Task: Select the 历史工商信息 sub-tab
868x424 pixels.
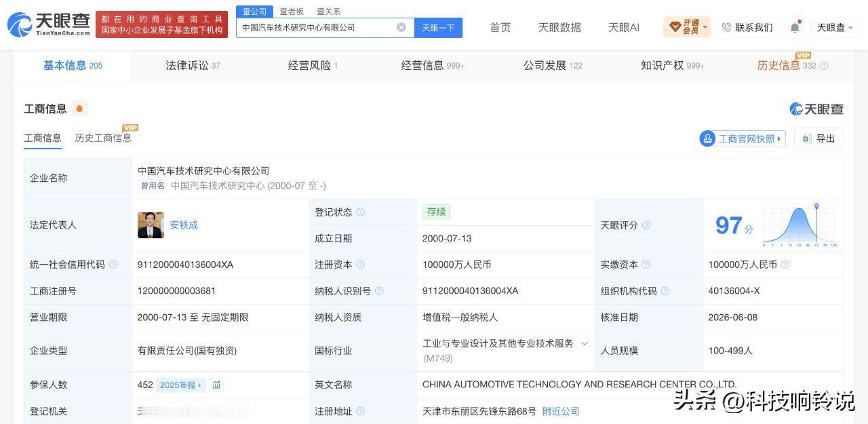Action: (x=103, y=138)
